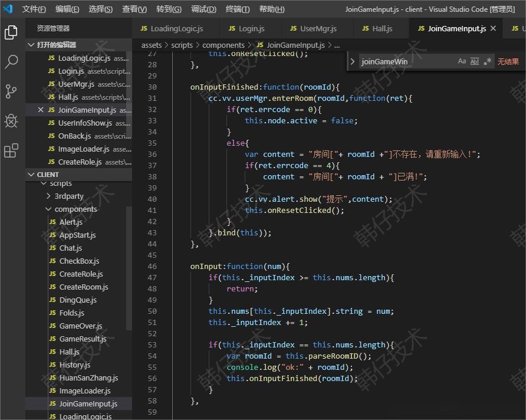This screenshot has height=420, width=526.
Task: Click JoinGameInput.js in the breadcrumb path
Action: click(291, 45)
